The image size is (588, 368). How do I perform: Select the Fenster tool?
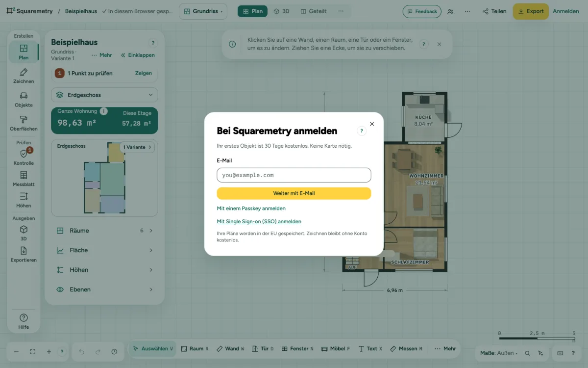pos(297,349)
